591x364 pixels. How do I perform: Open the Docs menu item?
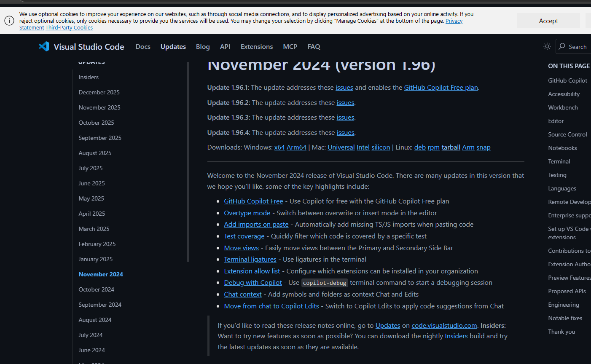click(143, 46)
